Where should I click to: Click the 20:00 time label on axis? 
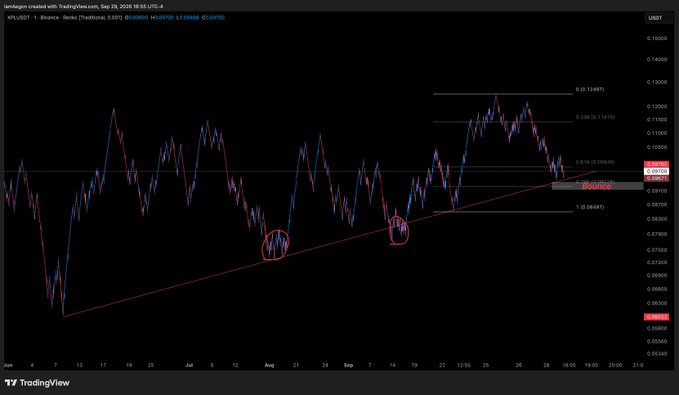pos(615,366)
